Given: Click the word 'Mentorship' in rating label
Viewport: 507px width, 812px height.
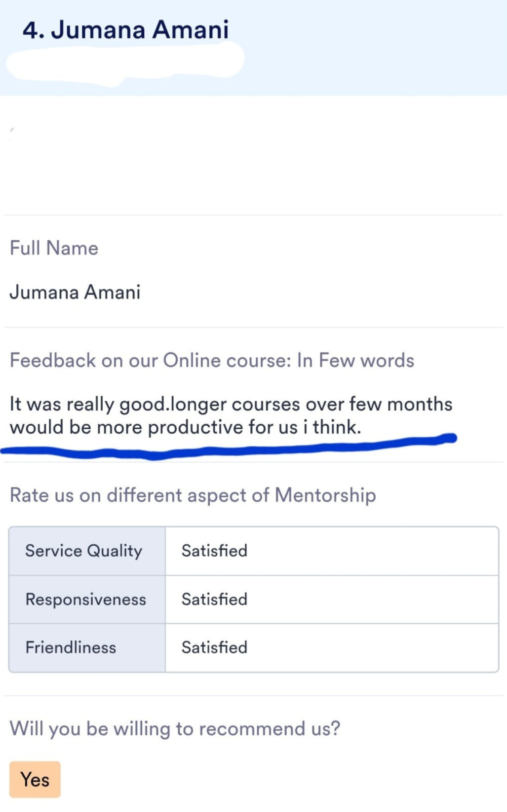Looking at the screenshot, I should click(x=325, y=495).
